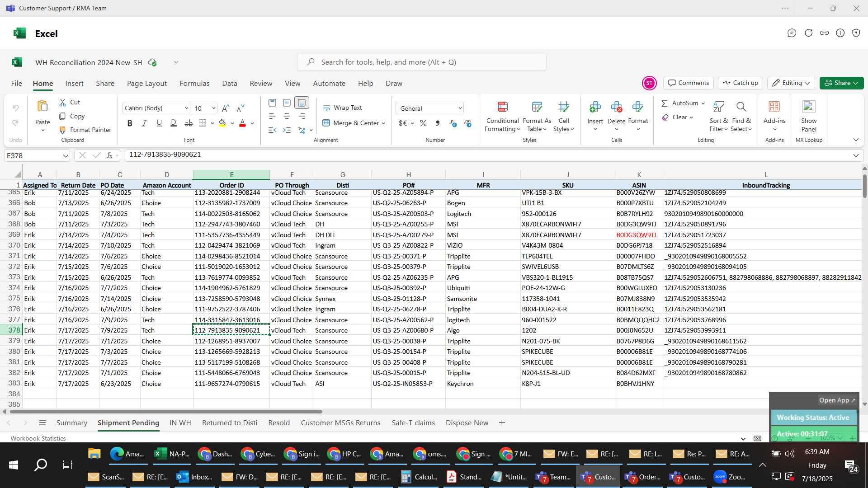Toggle Top Align vertical alignment
This screenshot has height=488, width=868.
click(x=272, y=103)
